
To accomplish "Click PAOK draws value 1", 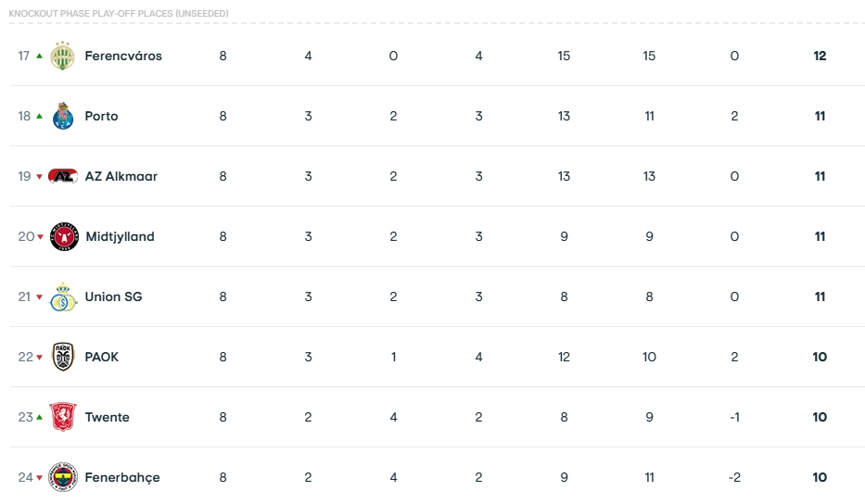I will pyautogui.click(x=393, y=357).
